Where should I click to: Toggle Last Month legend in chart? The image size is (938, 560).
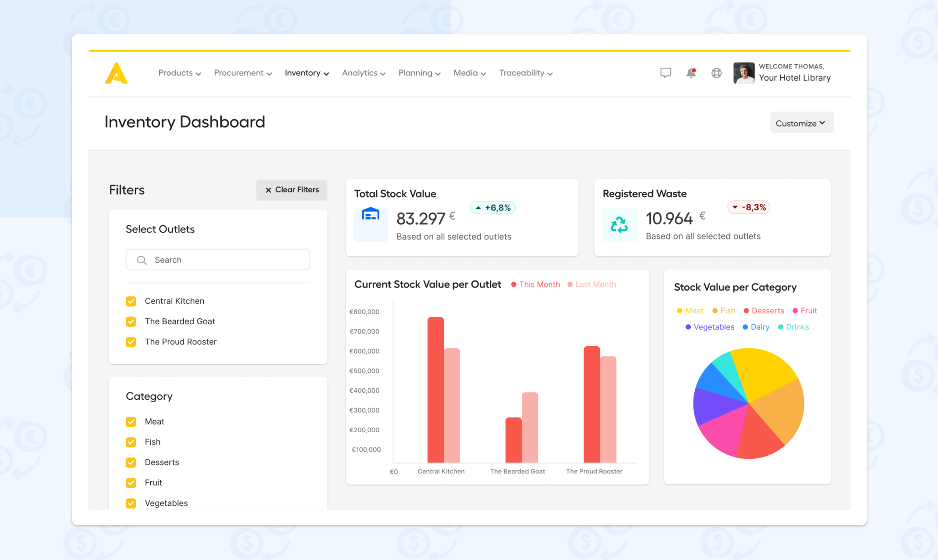click(x=592, y=284)
